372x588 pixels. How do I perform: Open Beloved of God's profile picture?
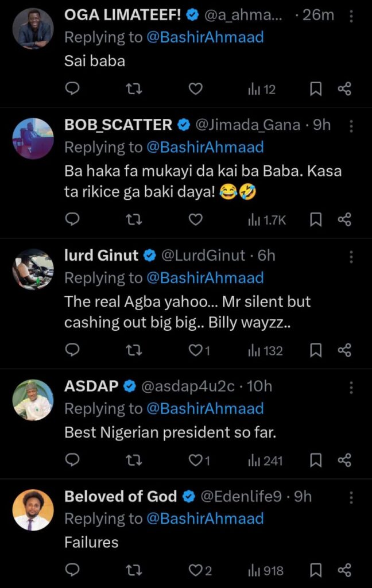click(33, 510)
